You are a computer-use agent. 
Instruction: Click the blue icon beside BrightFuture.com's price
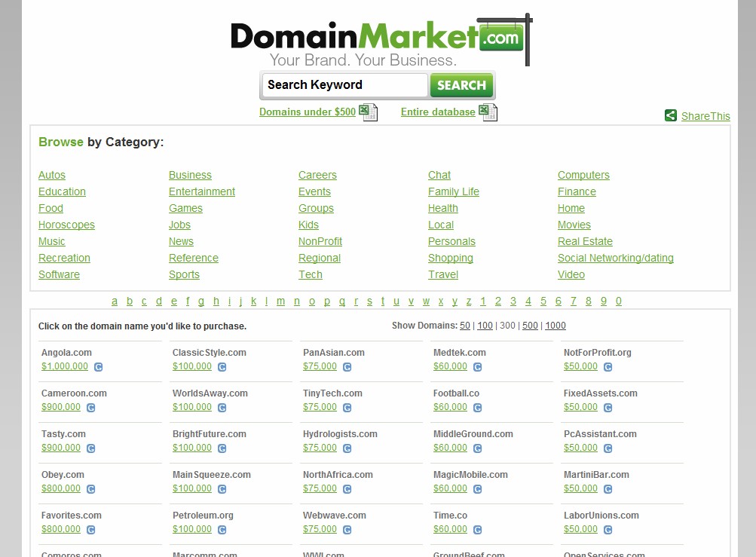click(x=222, y=448)
